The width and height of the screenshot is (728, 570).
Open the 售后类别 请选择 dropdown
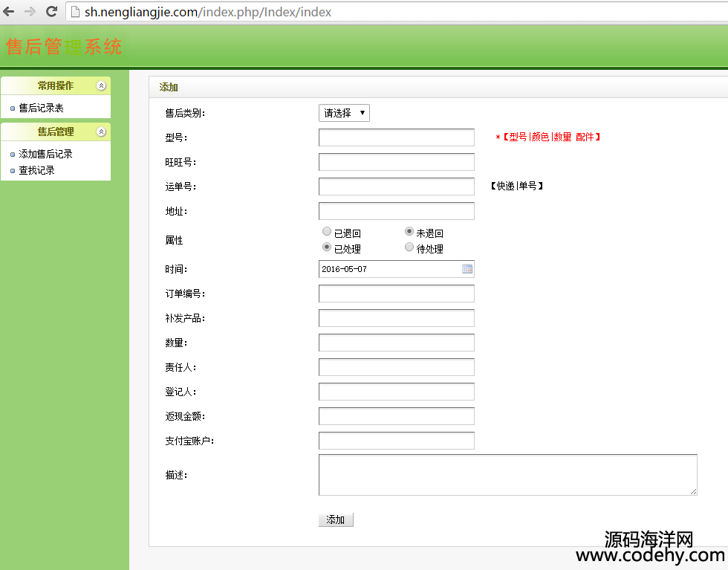pyautogui.click(x=344, y=113)
